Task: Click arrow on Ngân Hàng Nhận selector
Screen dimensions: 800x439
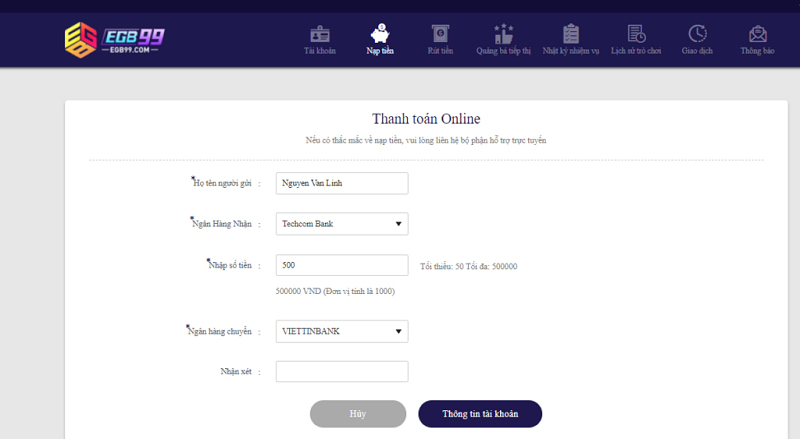Action: click(398, 224)
